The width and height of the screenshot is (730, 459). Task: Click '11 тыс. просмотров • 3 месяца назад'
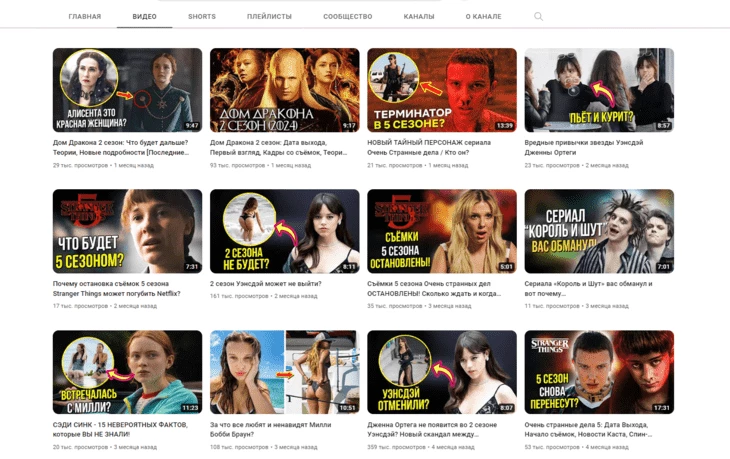pyautogui.click(x=576, y=306)
